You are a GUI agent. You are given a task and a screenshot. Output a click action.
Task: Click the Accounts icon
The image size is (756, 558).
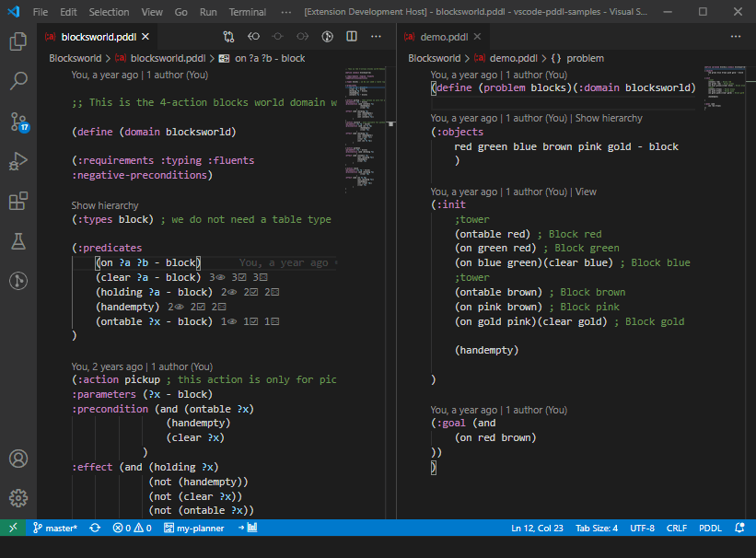[17, 459]
